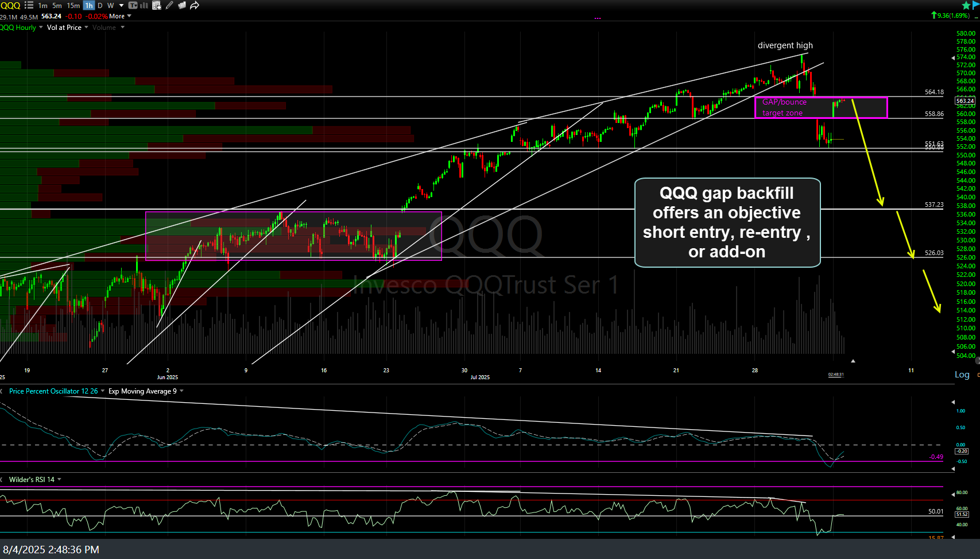The image size is (980, 559).
Task: Click the blue flag icon
Action: 977,5
